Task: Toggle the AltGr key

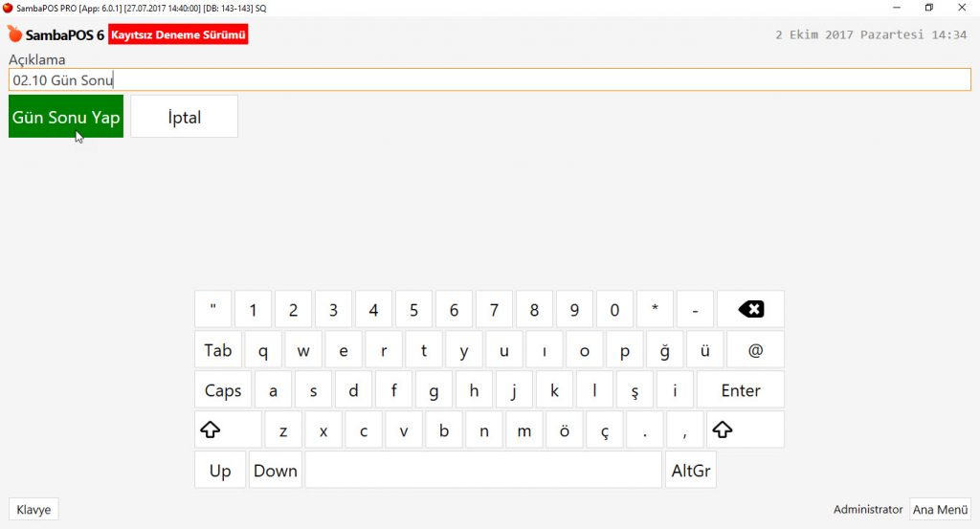Action: 691,471
